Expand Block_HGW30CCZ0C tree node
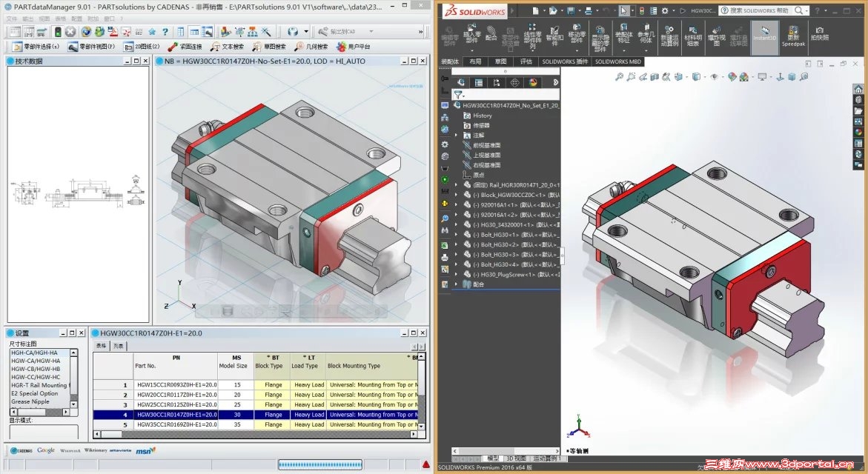 (457, 195)
